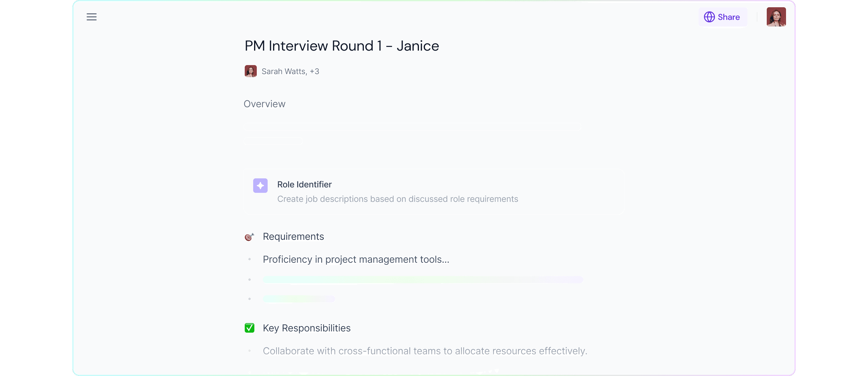The height and width of the screenshot is (376, 868).
Task: Open the Role Identifier card
Action: tap(434, 191)
